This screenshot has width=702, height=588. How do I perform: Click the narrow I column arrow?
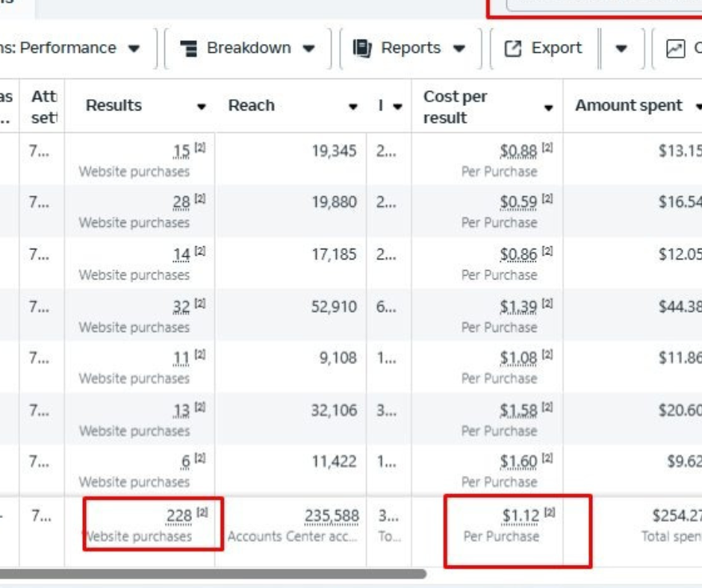click(x=397, y=107)
